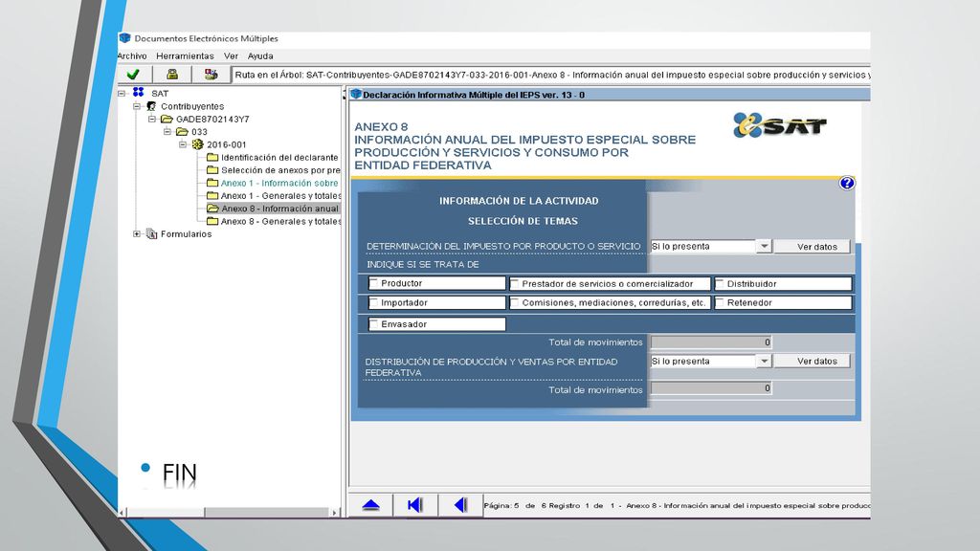Go to previous record with the left-arrow button
980x551 pixels.
[x=460, y=505]
